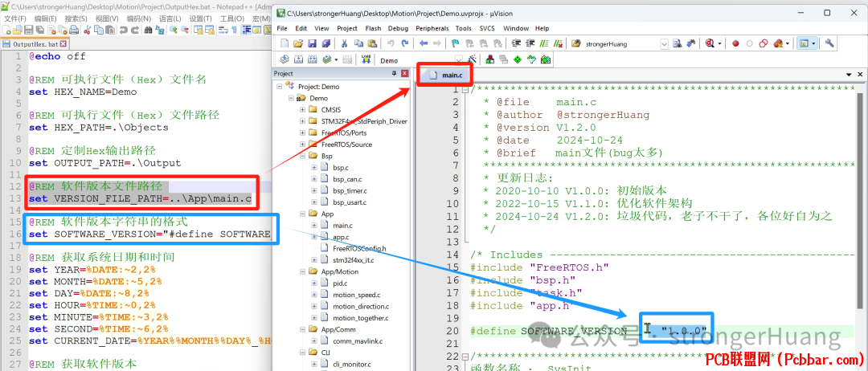Screen dimensions: 868x371
Task: Toggle show all characters pilcrow in Notepad++
Action: coord(234,30)
